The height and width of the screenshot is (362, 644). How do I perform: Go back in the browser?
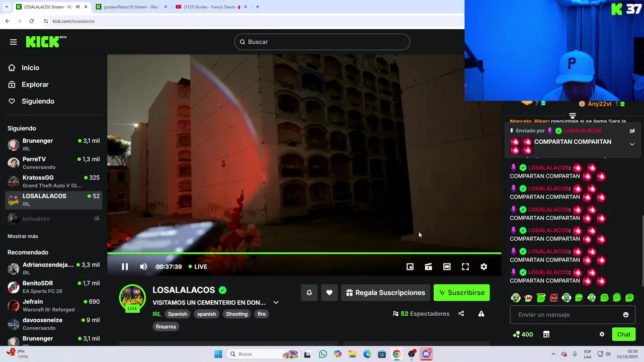(7, 21)
